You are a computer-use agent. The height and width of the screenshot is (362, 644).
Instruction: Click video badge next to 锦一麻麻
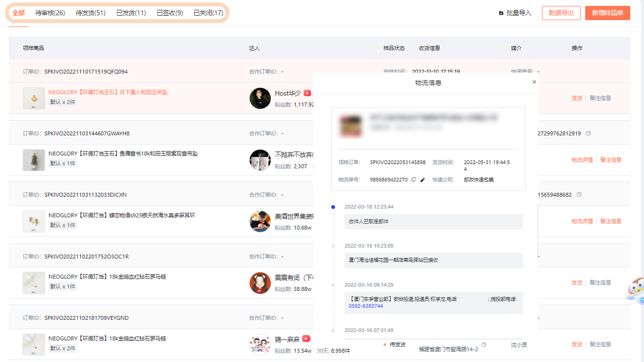(x=306, y=338)
